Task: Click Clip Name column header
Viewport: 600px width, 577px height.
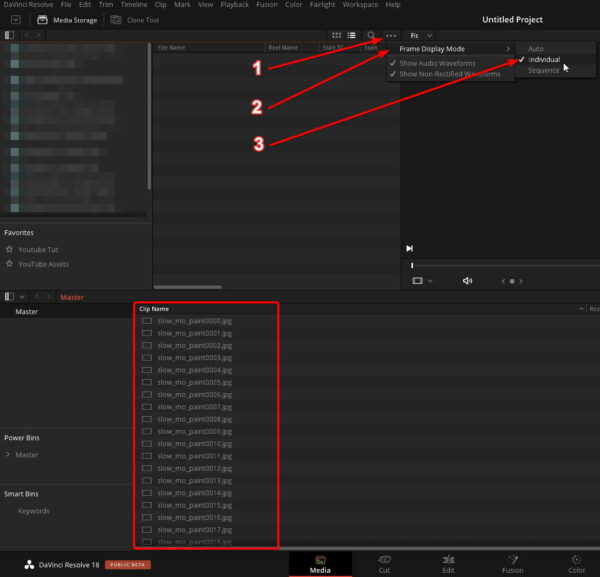Action: pos(154,309)
